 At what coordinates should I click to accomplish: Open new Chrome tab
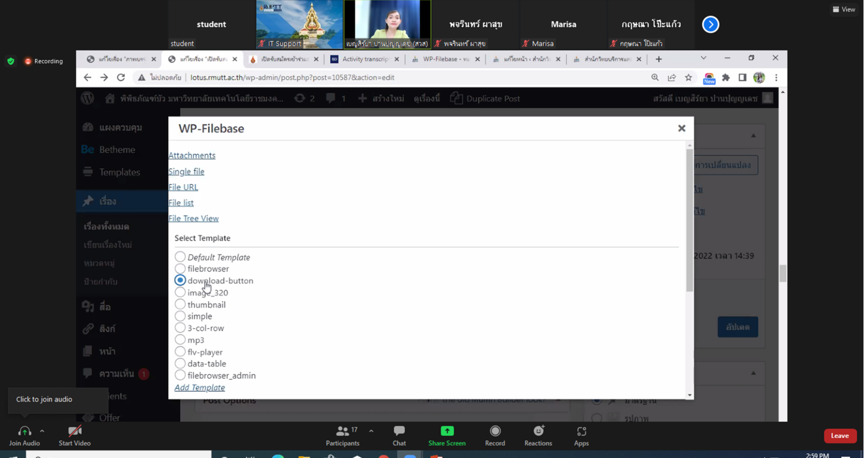pyautogui.click(x=659, y=59)
